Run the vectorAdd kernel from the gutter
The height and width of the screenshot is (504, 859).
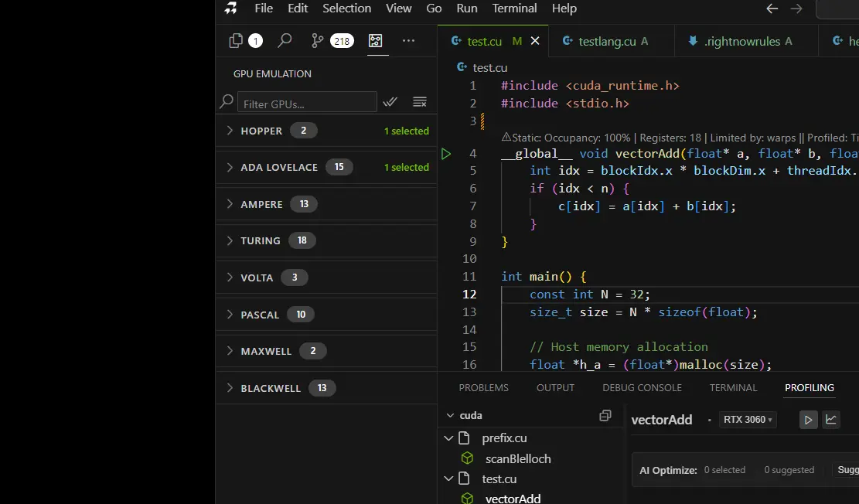tap(446, 154)
